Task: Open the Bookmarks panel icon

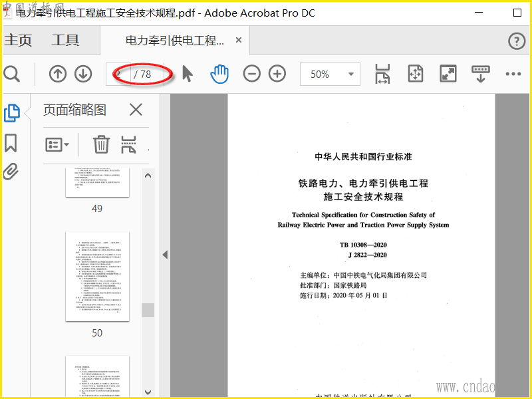Action: pos(11,143)
